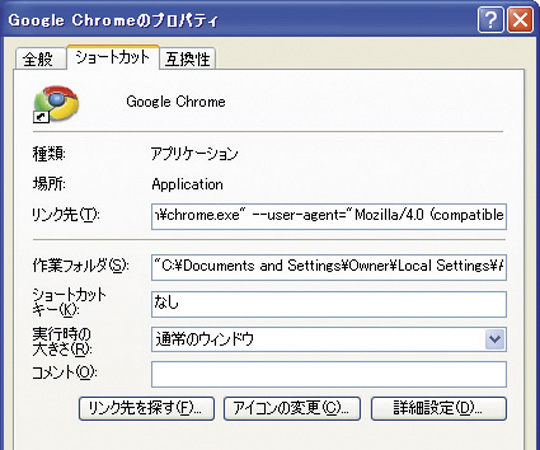Click the Google Chromeのプロパティ title text

(x=113, y=20)
